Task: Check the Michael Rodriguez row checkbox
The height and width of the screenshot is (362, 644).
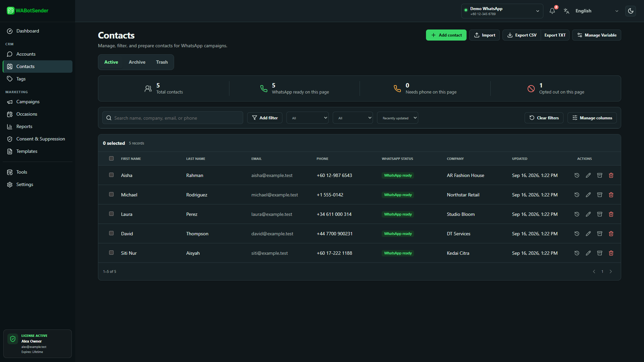Action: (111, 194)
